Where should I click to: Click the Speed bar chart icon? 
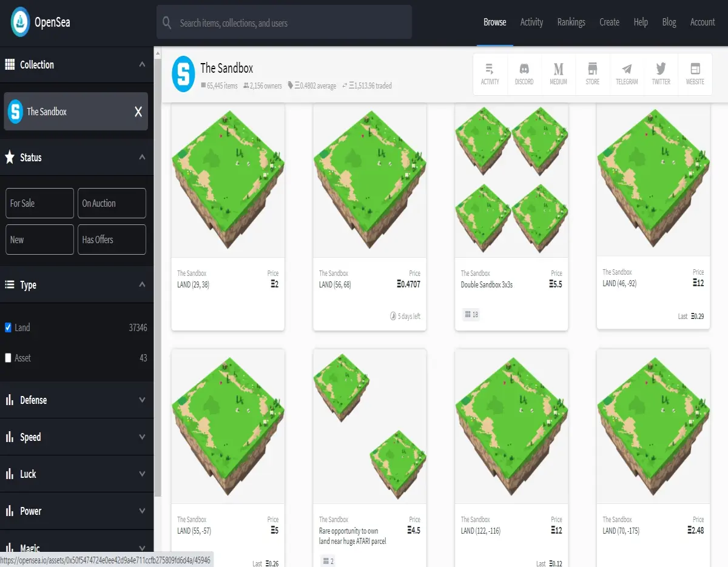coord(10,437)
